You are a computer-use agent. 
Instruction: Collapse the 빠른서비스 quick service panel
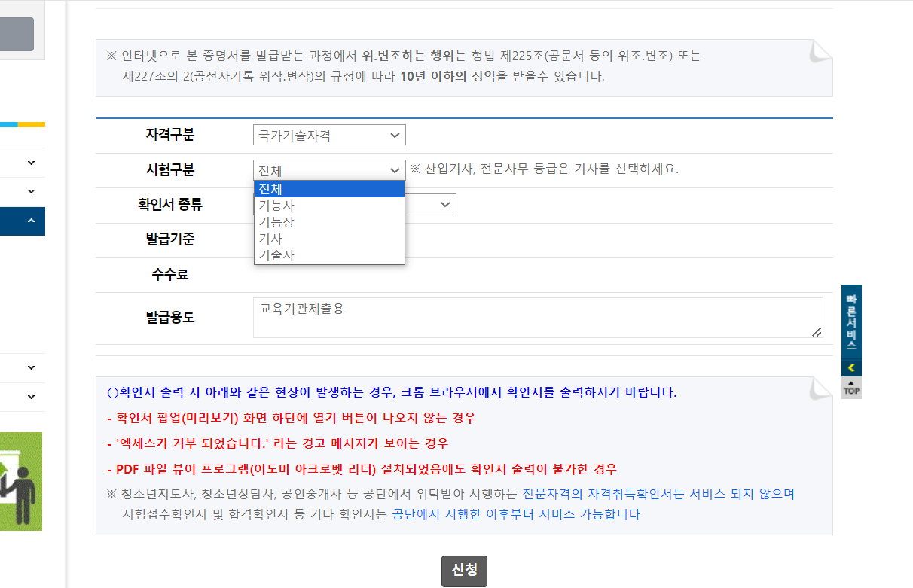click(852, 367)
